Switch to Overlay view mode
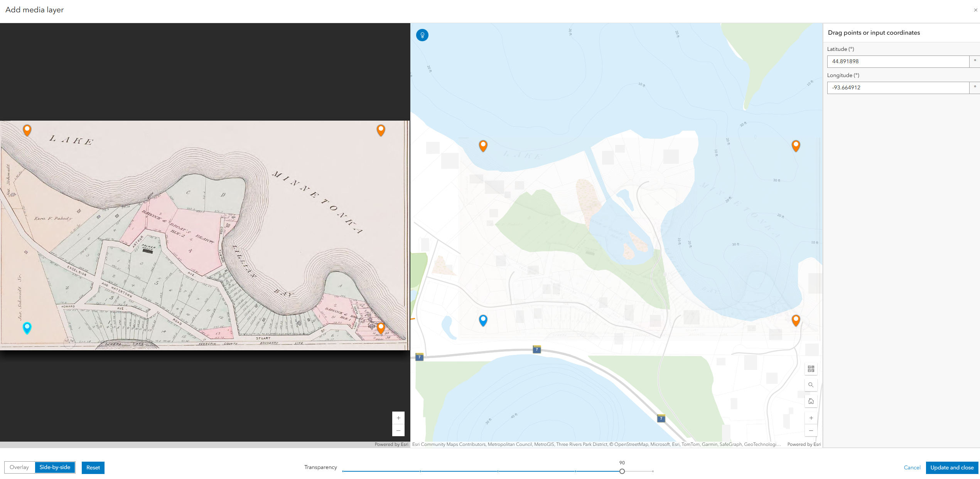Screen dimensions: 980x479 tap(19, 467)
